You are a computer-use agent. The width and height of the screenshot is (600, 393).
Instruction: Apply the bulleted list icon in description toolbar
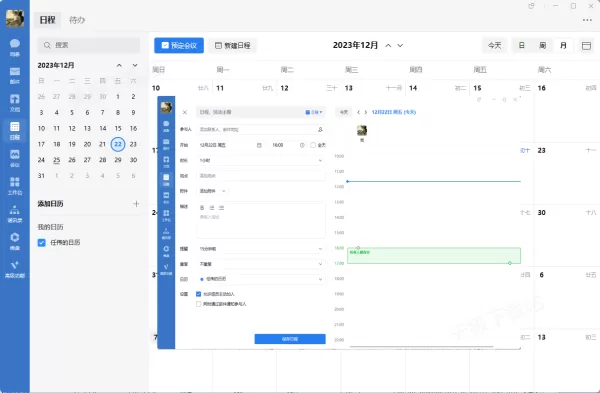[221, 208]
